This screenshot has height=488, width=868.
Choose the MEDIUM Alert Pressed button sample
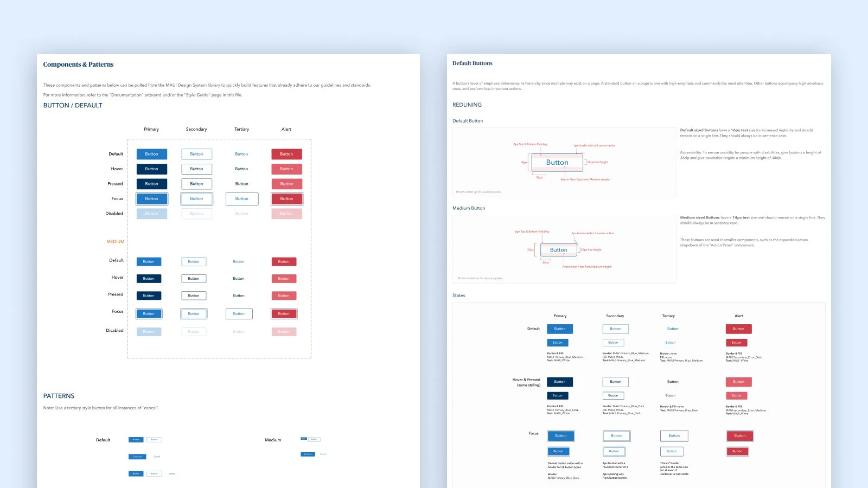tap(284, 296)
